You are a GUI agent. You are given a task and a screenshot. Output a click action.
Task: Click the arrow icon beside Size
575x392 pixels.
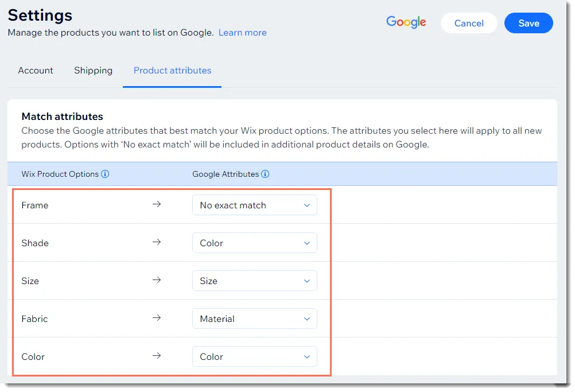157,280
